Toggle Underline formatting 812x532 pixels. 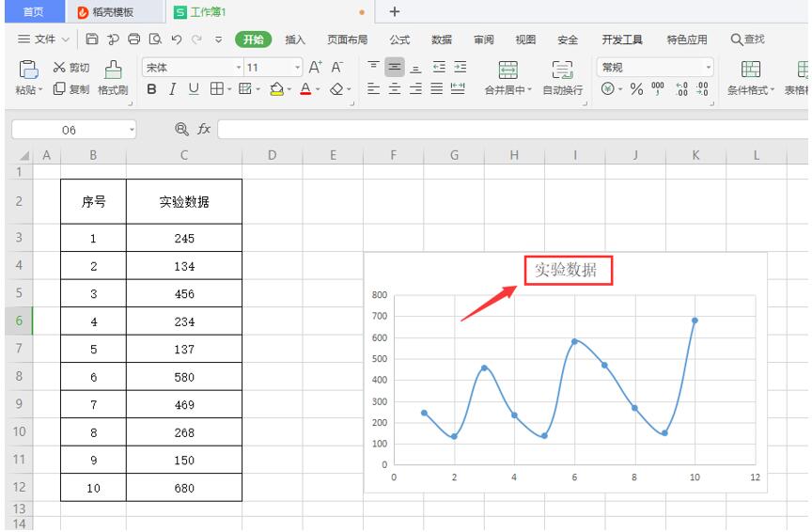(x=194, y=89)
